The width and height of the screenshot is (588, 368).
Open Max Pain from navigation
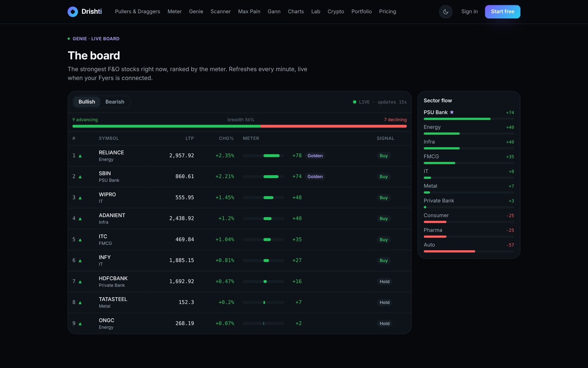click(249, 11)
